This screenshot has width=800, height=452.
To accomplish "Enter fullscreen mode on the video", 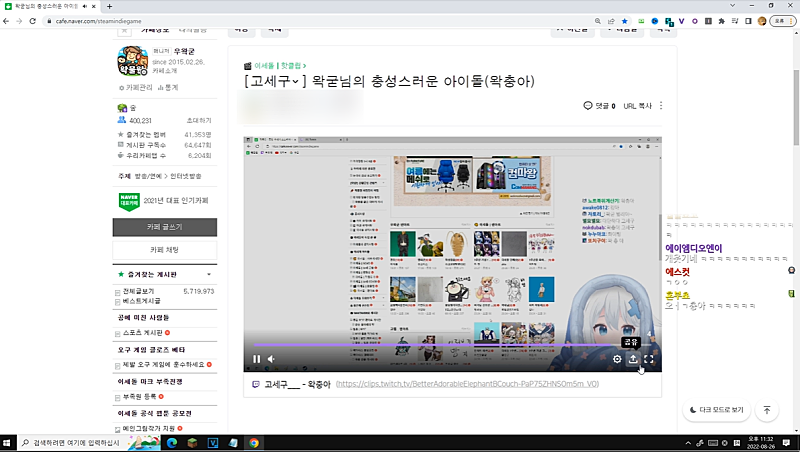I will pos(649,359).
